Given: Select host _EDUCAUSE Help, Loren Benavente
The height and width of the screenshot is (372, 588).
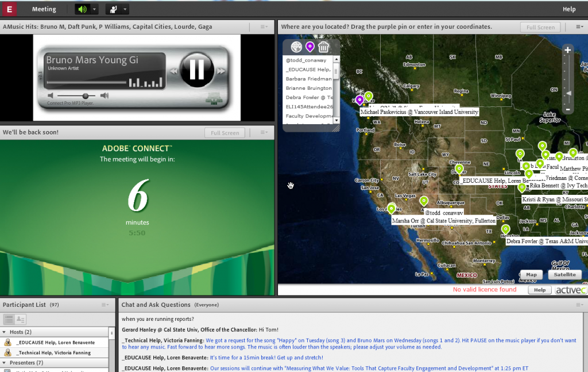Looking at the screenshot, I should (55, 342).
